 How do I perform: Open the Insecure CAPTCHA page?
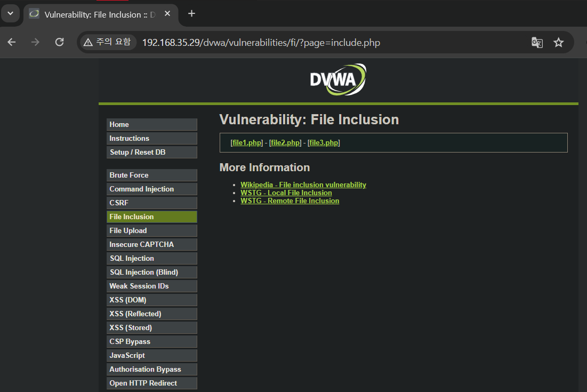coord(151,244)
